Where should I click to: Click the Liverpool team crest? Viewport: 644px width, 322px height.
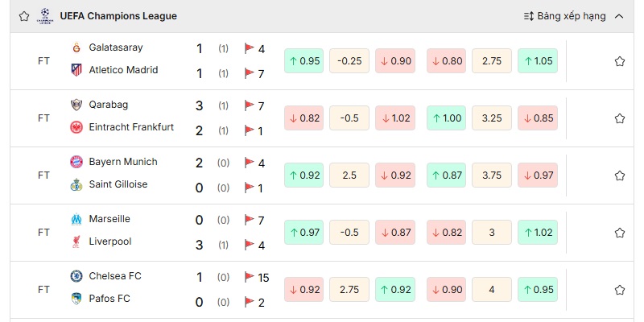tap(76, 242)
